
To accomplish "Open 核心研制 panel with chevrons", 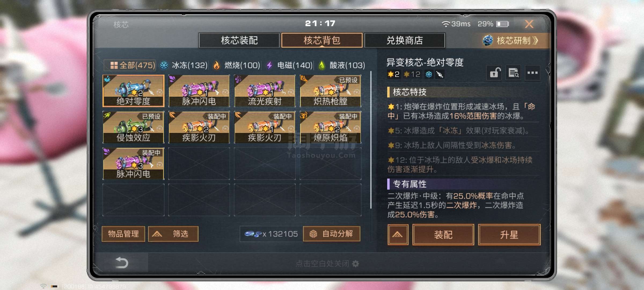I will click(x=511, y=41).
